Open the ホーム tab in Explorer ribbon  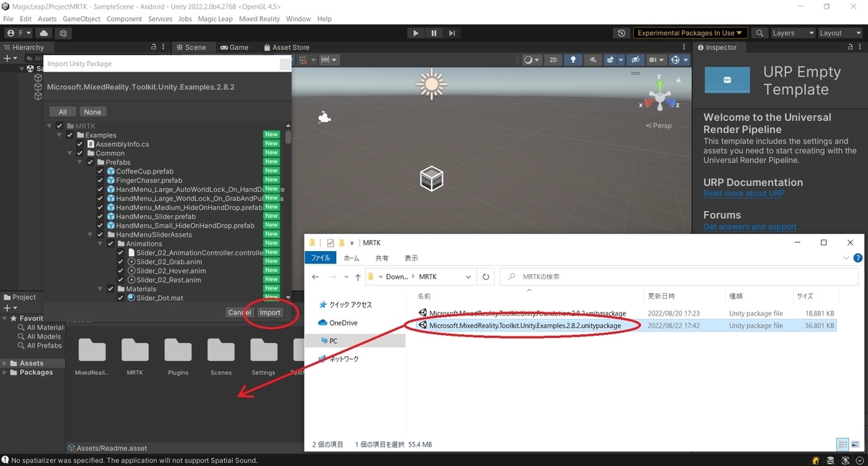351,258
